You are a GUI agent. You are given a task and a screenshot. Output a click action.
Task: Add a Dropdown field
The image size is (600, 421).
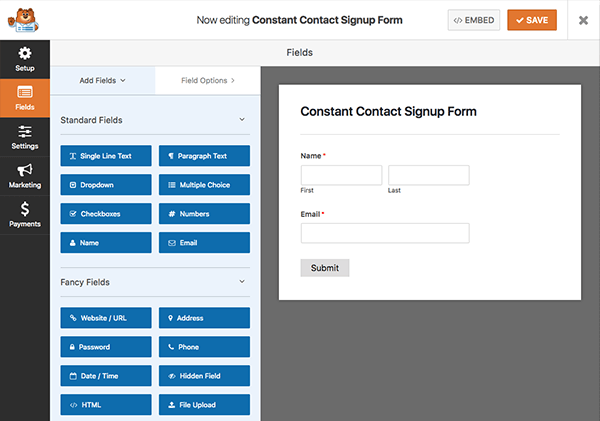coord(106,185)
